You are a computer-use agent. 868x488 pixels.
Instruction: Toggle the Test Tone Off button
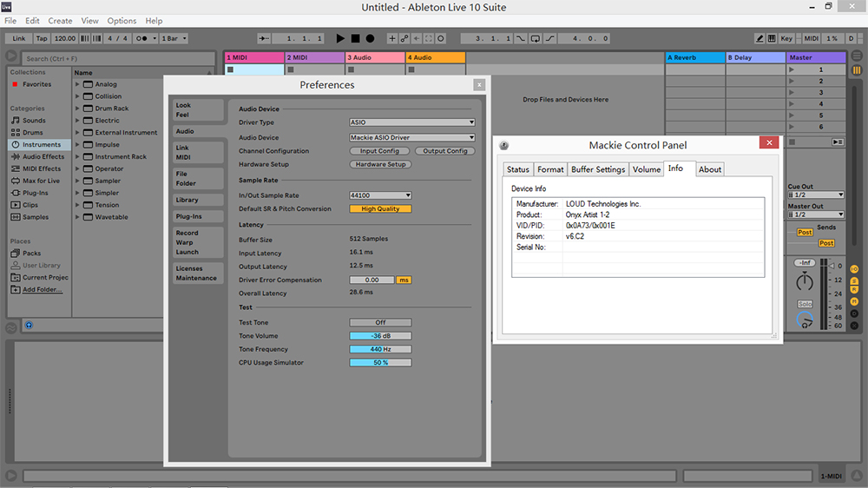coord(380,322)
